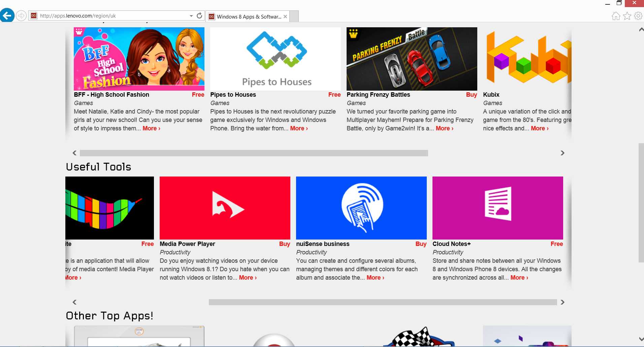This screenshot has height=347, width=644.
Task: Close the Windows 8 Apps & Software tab
Action: pos(285,17)
